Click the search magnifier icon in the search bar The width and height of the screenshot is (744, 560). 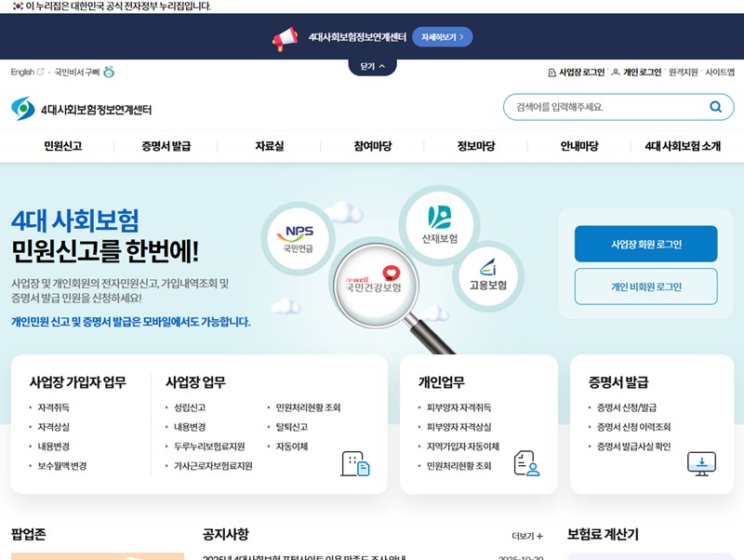[x=715, y=106]
